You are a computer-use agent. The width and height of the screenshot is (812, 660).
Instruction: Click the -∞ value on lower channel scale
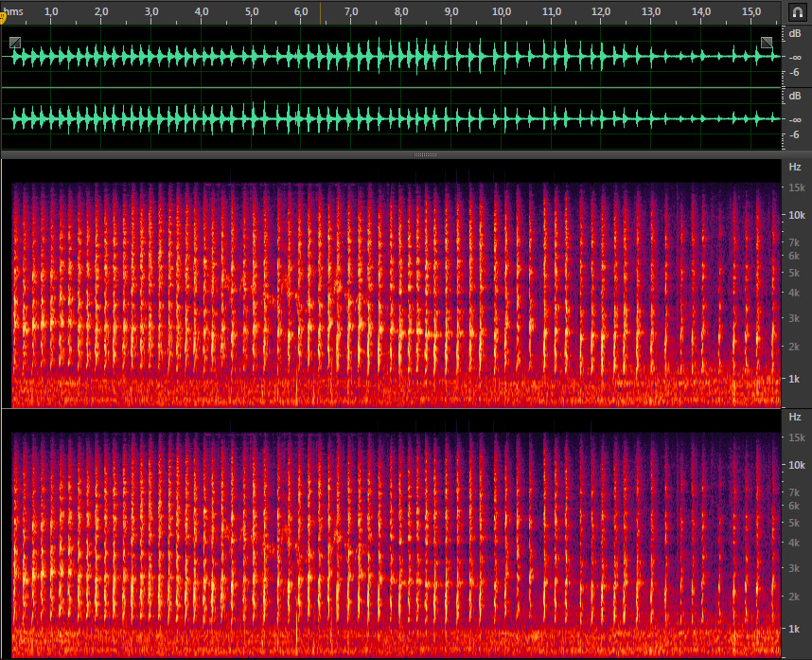[x=795, y=119]
